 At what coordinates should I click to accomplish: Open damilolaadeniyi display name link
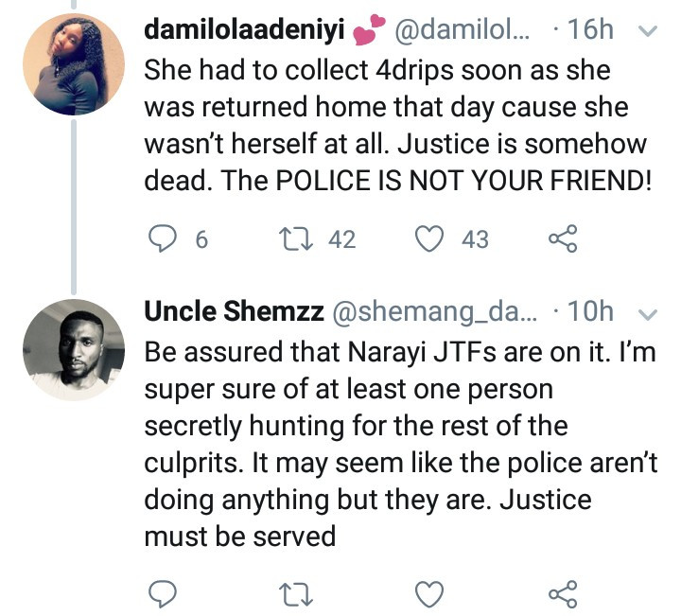pos(243,30)
